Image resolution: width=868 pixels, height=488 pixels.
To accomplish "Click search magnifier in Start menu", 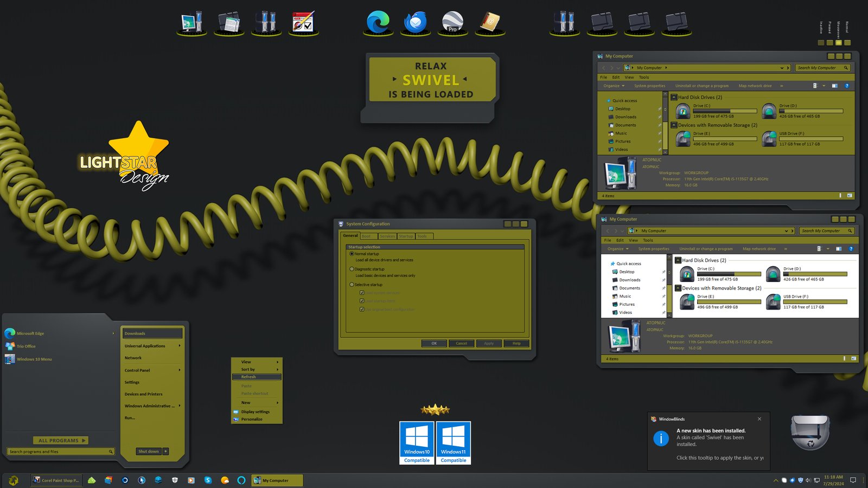I will [111, 451].
